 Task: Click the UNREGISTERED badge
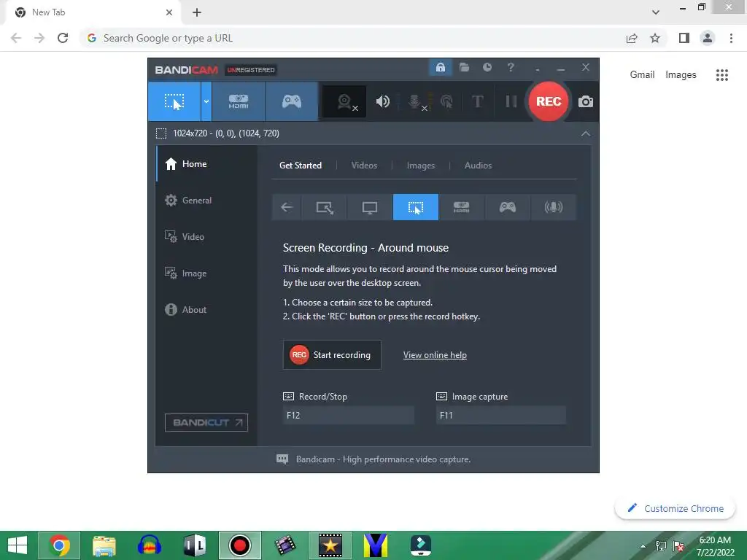pos(251,70)
